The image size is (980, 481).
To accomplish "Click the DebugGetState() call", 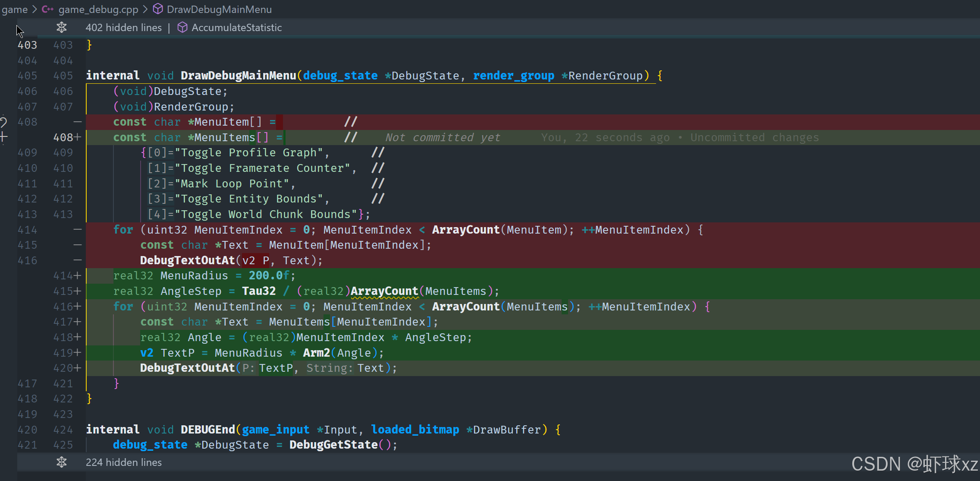I will click(x=340, y=445).
